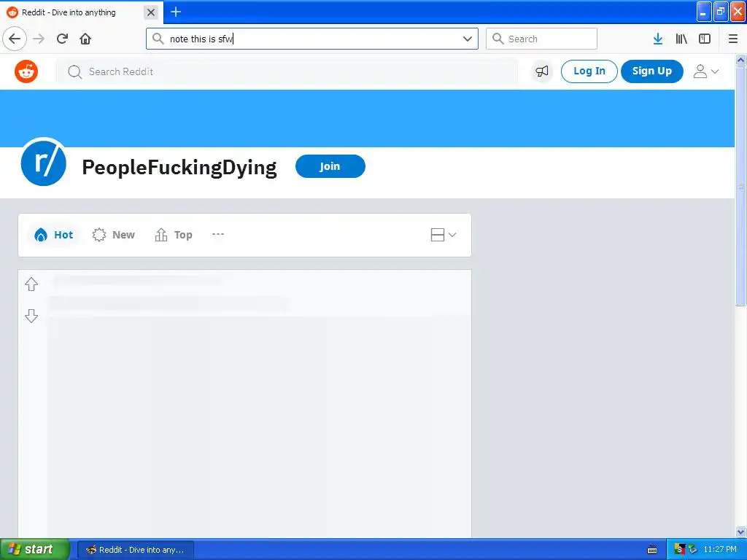Click the security shield tray icon
This screenshot has width=747, height=560.
(680, 550)
